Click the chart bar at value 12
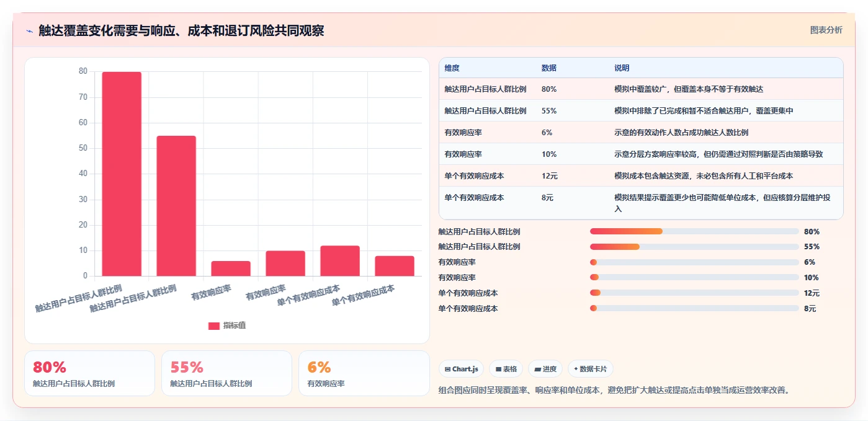The image size is (868, 421). 340,261
